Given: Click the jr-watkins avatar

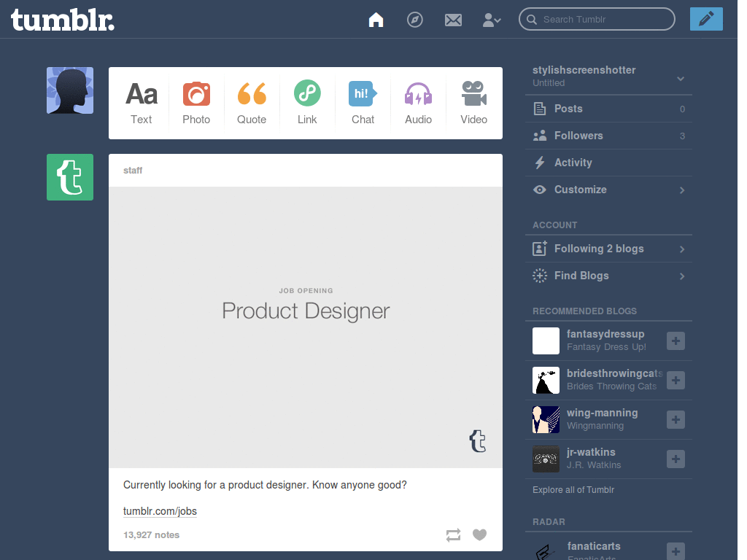Looking at the screenshot, I should click(x=546, y=459).
